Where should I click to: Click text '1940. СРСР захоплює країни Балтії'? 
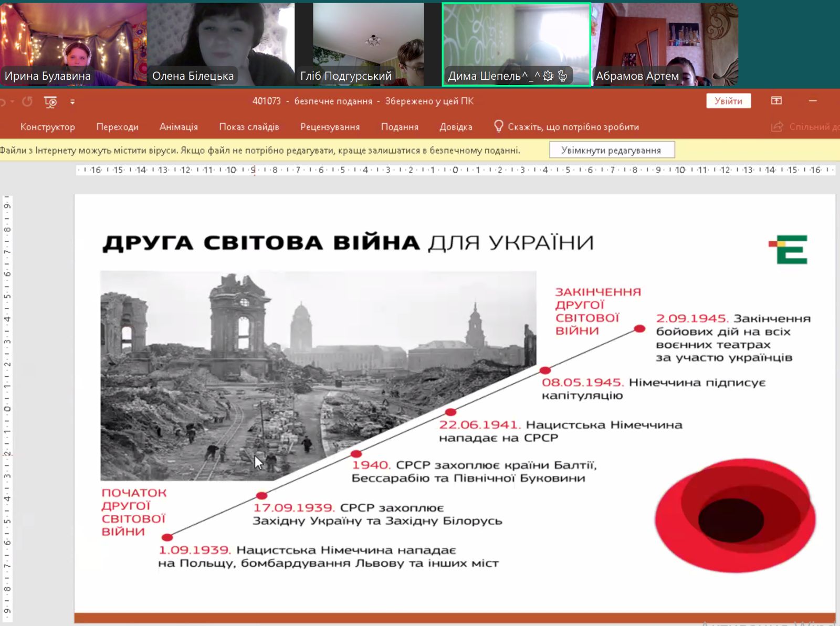point(474,465)
